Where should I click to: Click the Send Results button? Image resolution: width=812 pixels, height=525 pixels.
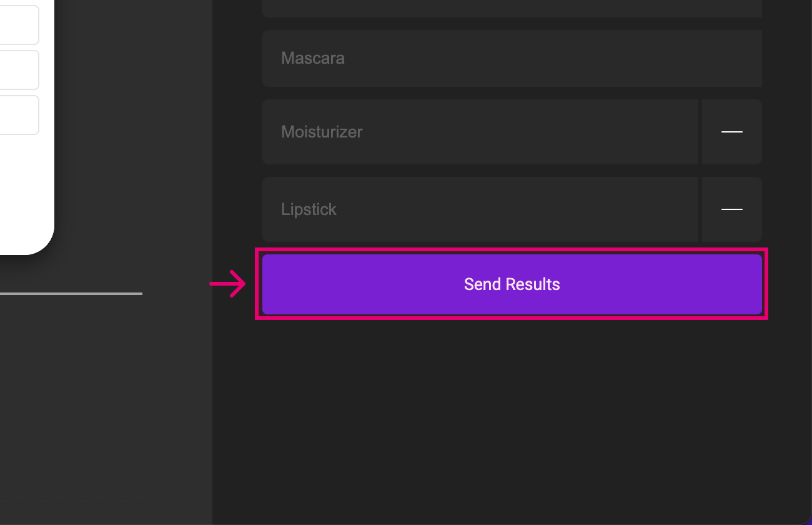pyautogui.click(x=512, y=284)
